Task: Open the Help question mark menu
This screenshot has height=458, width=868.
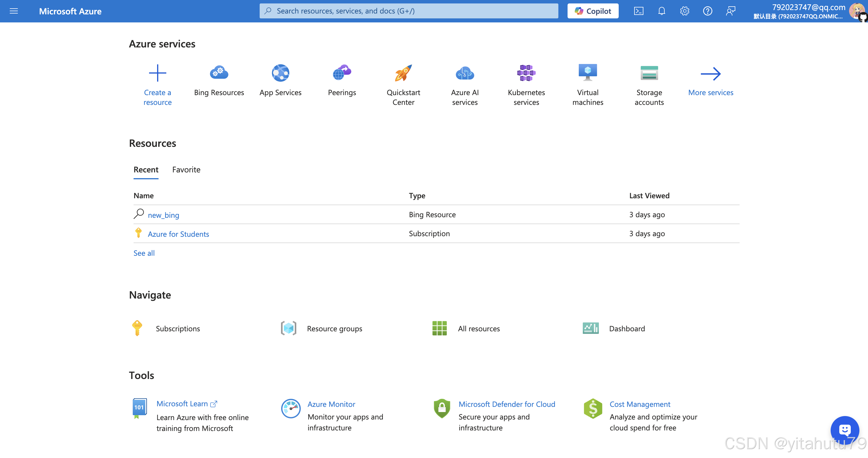Action: coord(707,11)
